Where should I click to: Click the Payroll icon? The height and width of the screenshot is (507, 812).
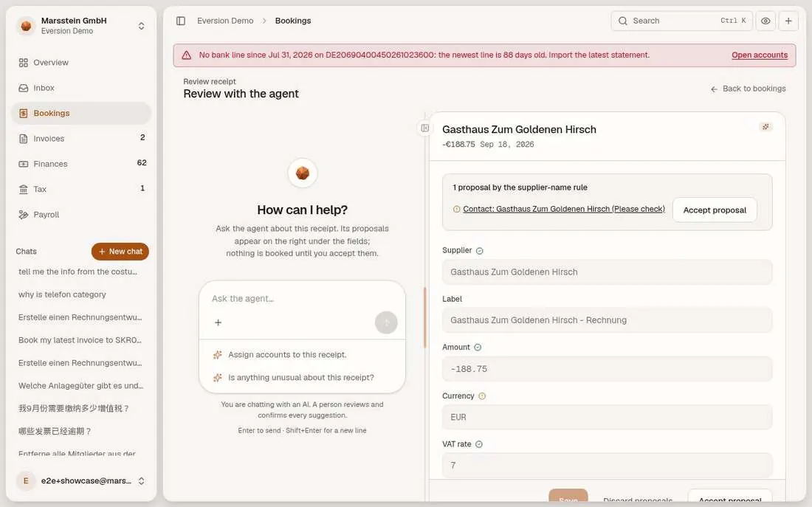pyautogui.click(x=24, y=215)
